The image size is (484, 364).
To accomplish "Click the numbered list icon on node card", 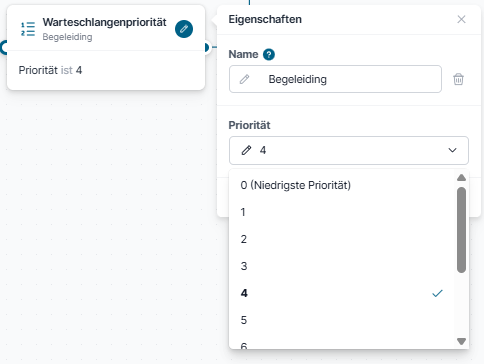I will pyautogui.click(x=28, y=29).
